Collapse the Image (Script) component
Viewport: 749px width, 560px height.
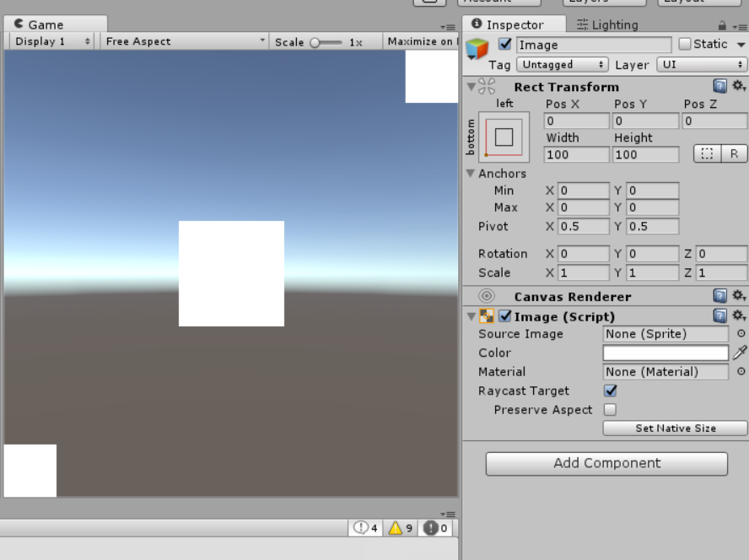point(471,316)
